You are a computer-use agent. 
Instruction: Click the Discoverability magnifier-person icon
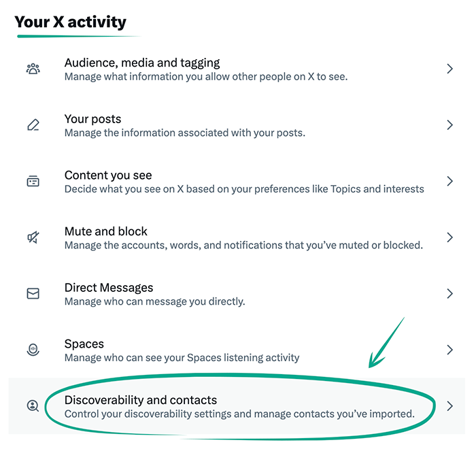click(33, 406)
